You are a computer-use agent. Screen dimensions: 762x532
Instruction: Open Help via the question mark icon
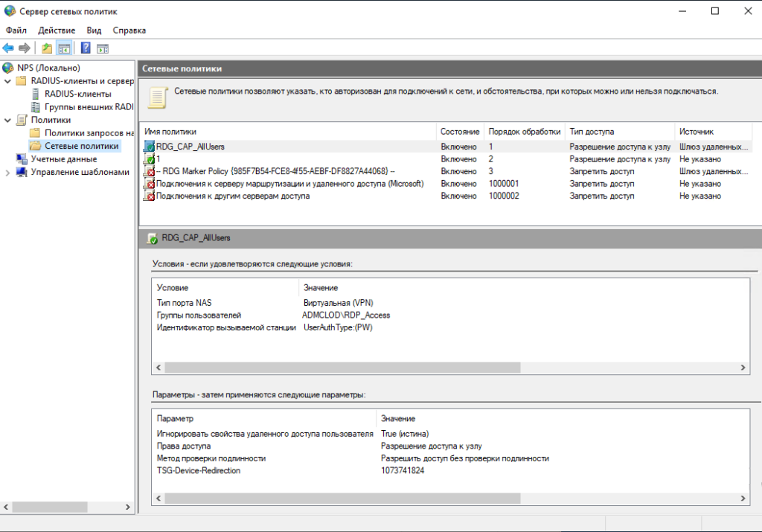pyautogui.click(x=86, y=48)
